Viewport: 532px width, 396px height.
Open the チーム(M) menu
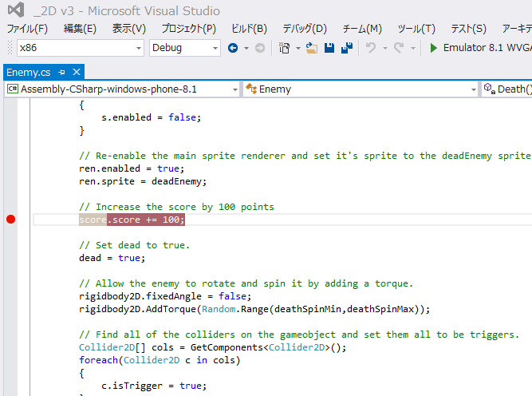pyautogui.click(x=362, y=29)
